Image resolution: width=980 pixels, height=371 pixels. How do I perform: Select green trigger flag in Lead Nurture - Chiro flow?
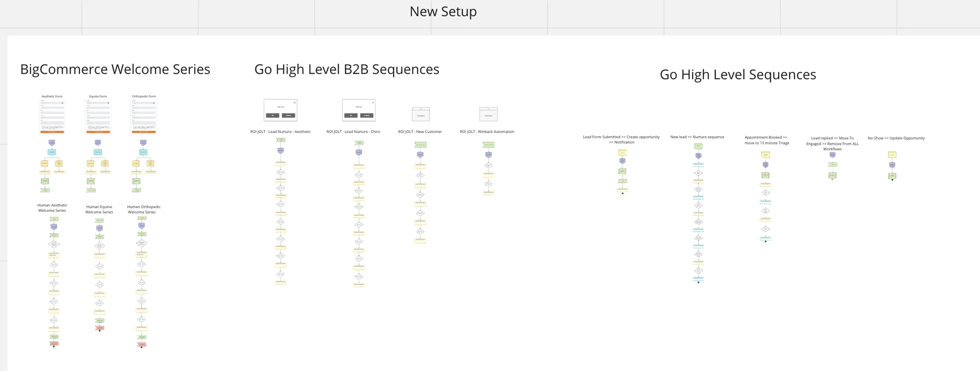[359, 143]
